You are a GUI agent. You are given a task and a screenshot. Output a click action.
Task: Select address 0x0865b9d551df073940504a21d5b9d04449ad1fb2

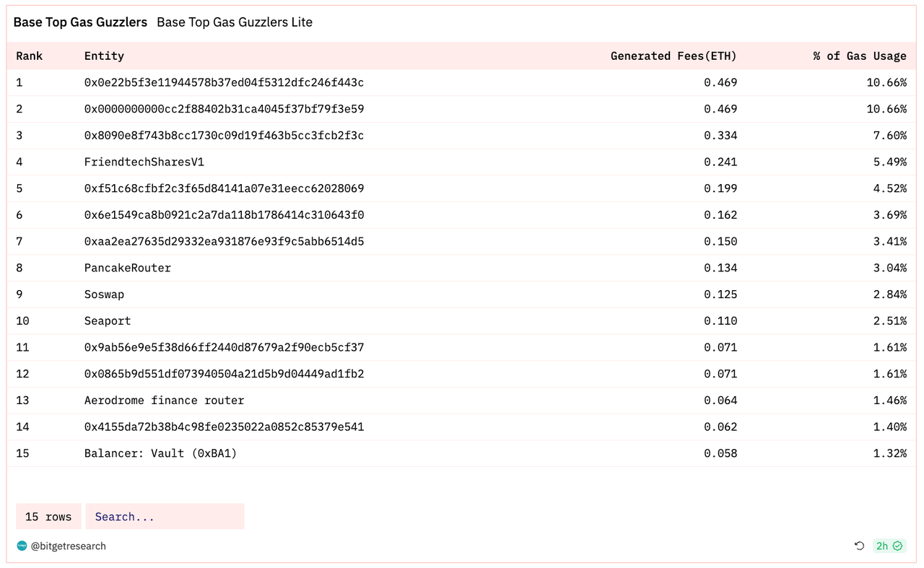pos(224,374)
